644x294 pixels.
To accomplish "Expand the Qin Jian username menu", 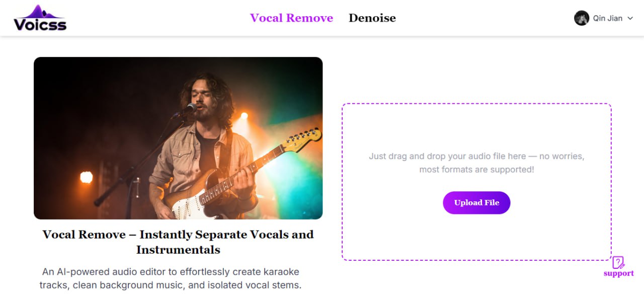I will click(607, 19).
